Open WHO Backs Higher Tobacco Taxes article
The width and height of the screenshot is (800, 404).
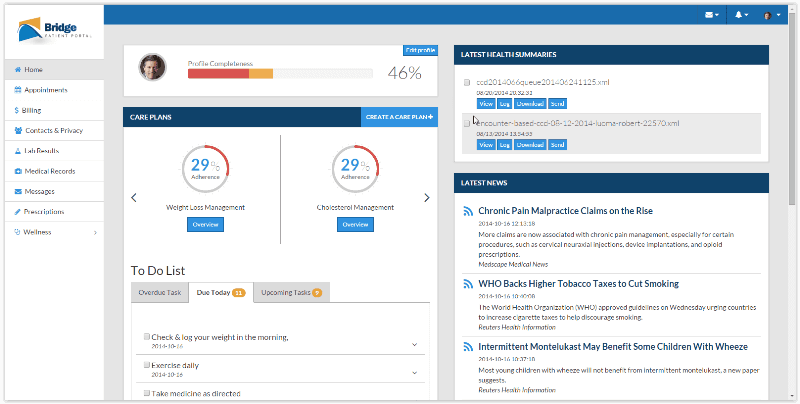[x=579, y=284]
